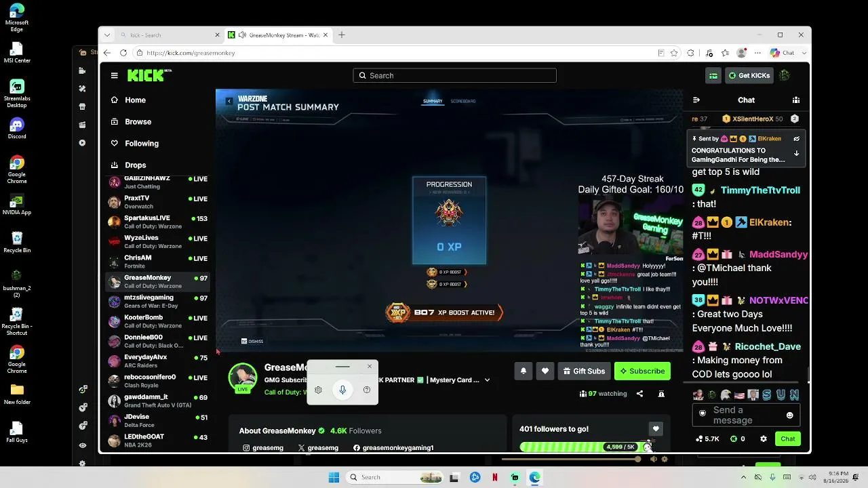Click the report icon beside share
Screen dimensions: 868x488
[661, 394]
